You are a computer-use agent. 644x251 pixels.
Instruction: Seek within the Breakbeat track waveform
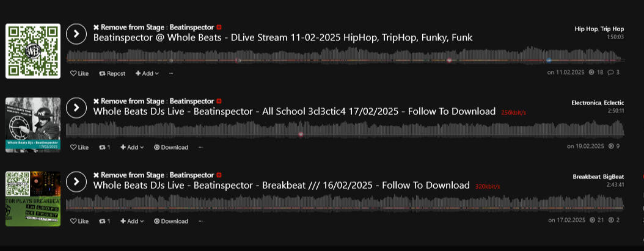(342, 204)
